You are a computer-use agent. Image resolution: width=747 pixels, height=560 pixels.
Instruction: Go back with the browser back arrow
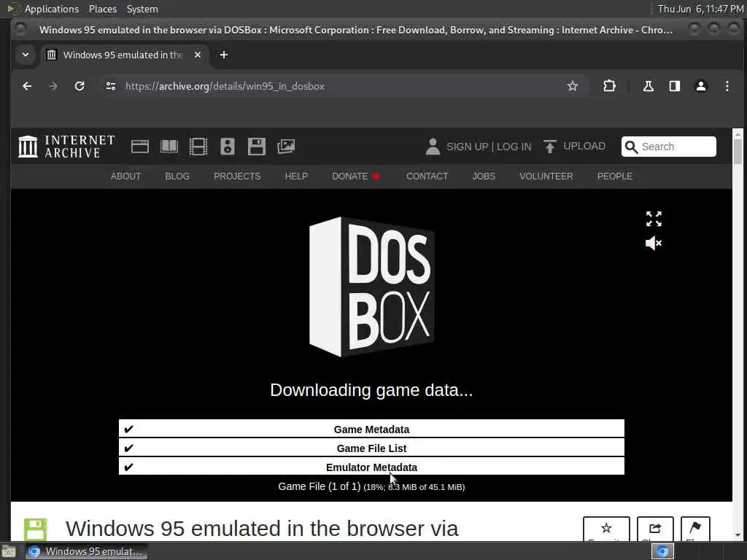tap(27, 86)
